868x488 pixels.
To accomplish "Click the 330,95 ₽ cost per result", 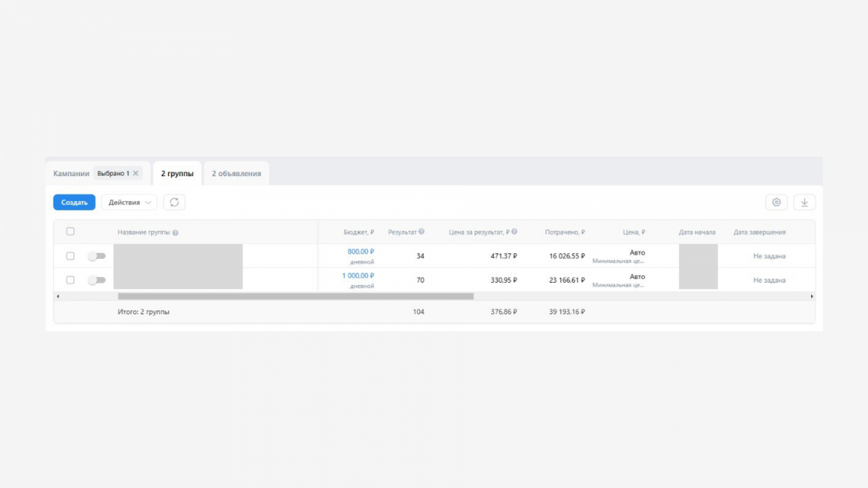I will pyautogui.click(x=504, y=280).
